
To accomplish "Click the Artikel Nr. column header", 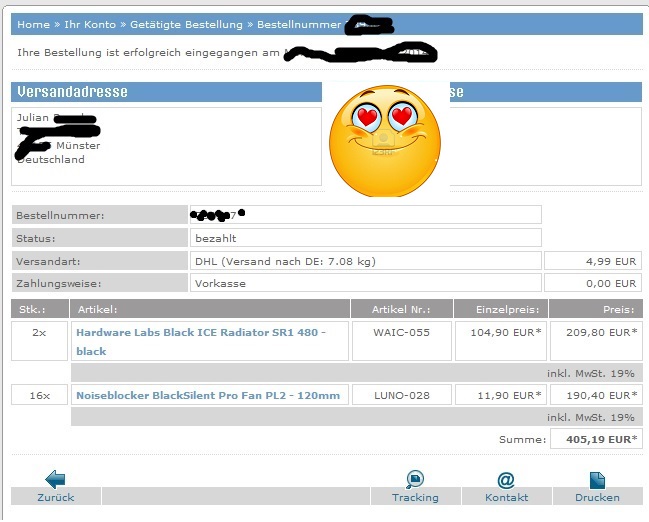I will click(x=401, y=309).
